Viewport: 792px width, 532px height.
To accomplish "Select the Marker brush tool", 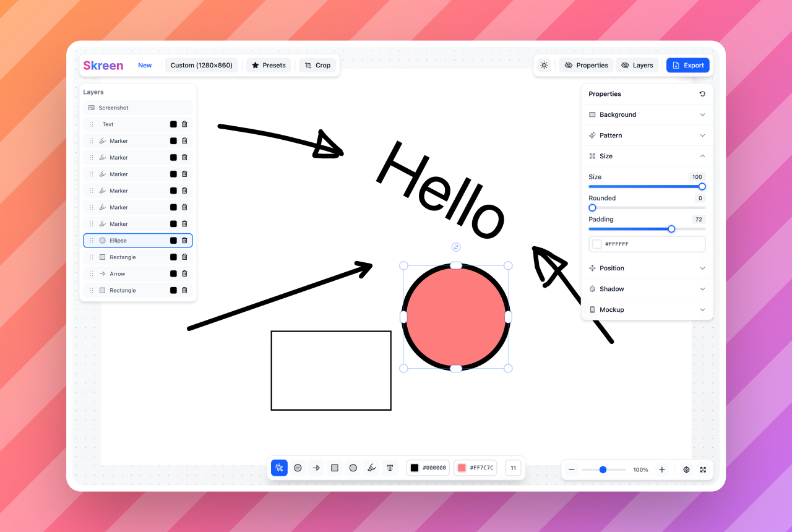I will click(372, 468).
